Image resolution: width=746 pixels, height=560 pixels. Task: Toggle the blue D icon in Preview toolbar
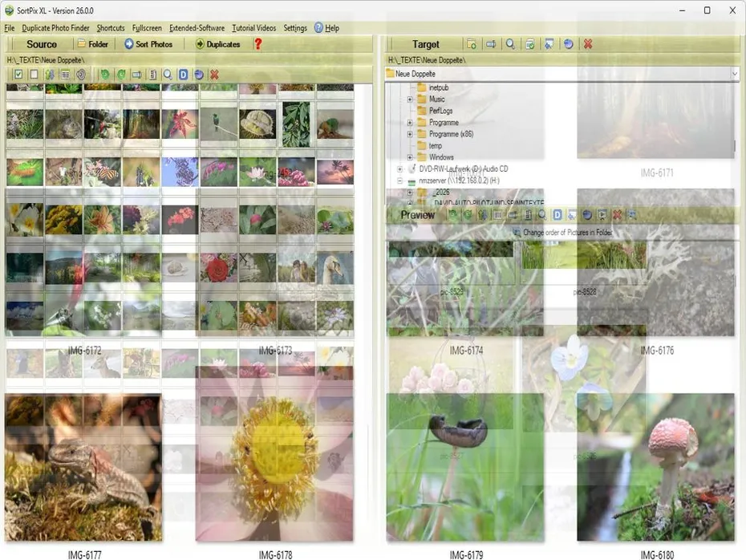coord(557,215)
